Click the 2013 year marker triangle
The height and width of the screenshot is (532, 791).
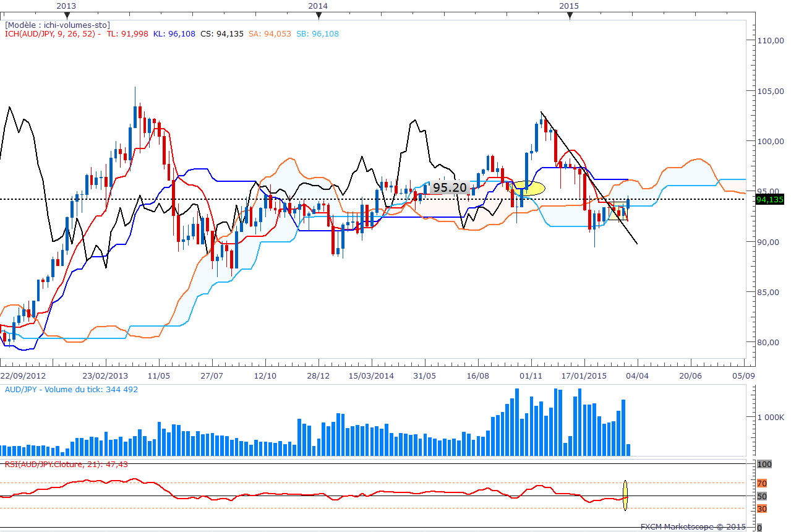[x=66, y=16]
